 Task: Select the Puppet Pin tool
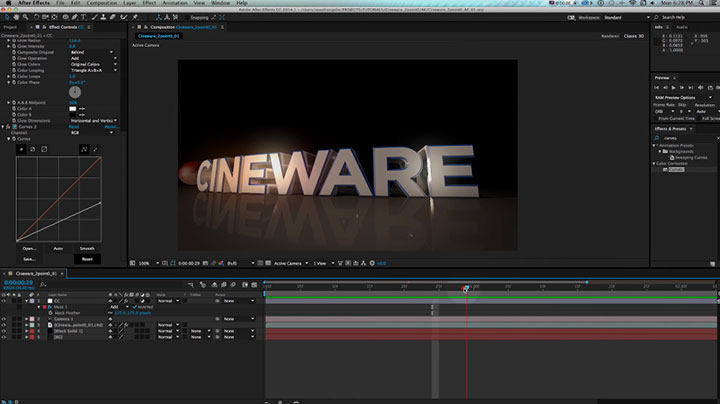(x=135, y=17)
